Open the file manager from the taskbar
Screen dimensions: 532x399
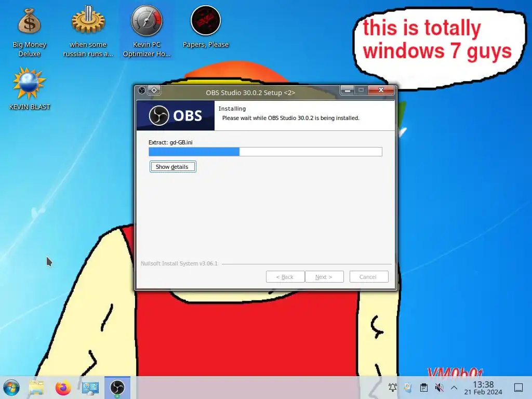[36, 388]
